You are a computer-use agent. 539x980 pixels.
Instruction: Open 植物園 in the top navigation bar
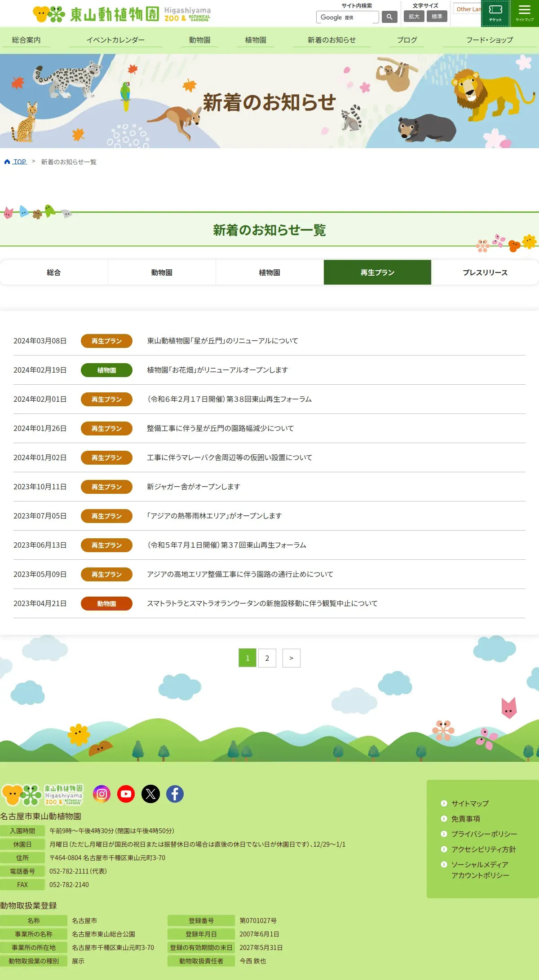256,40
